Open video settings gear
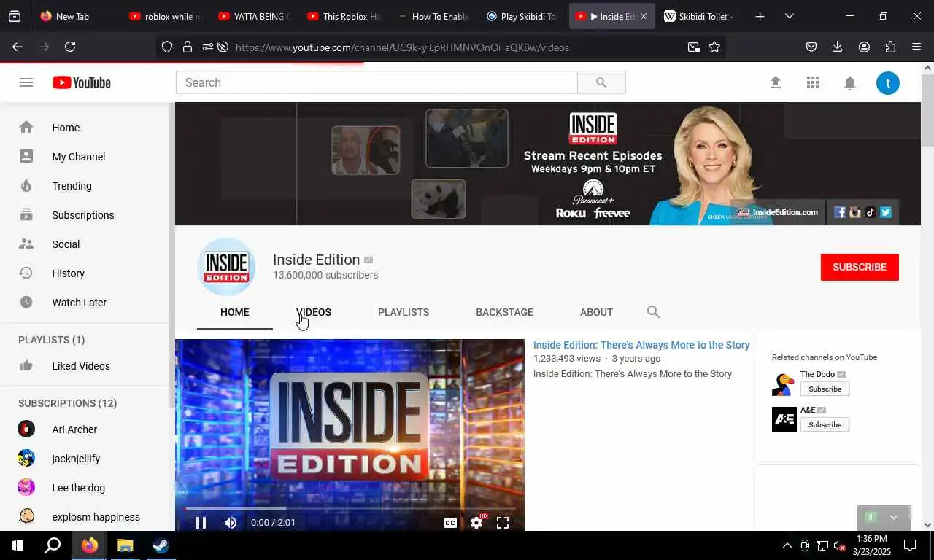 pyautogui.click(x=476, y=522)
